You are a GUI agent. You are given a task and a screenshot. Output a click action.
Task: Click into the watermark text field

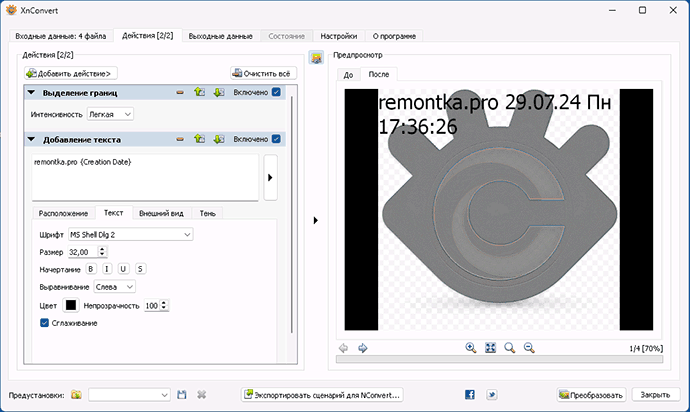click(145, 177)
